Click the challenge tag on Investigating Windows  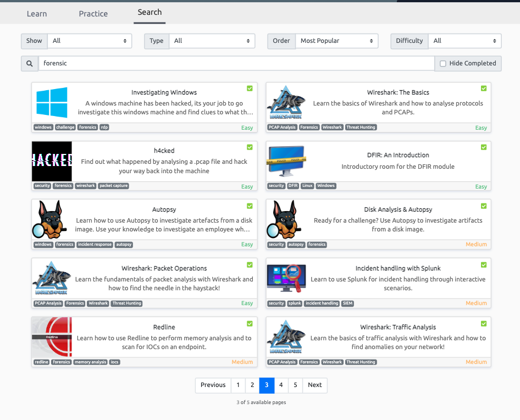(65, 128)
